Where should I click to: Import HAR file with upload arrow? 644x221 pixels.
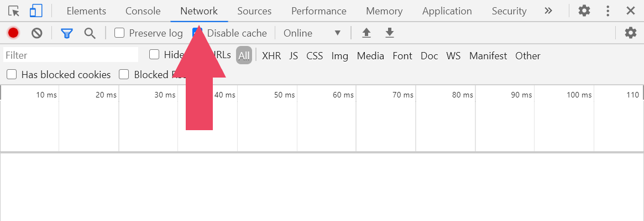(x=366, y=33)
